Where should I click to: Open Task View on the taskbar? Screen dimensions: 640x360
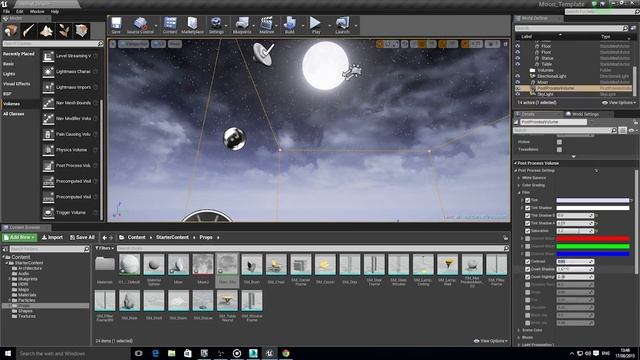tap(139, 353)
